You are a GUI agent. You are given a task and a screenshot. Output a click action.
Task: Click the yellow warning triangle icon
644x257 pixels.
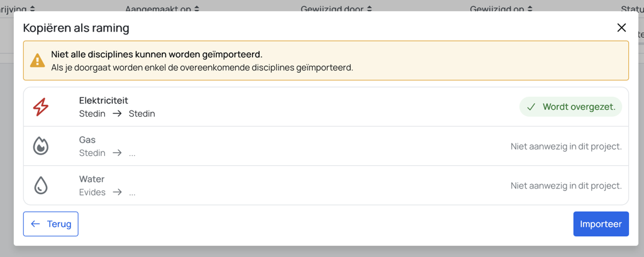(38, 61)
